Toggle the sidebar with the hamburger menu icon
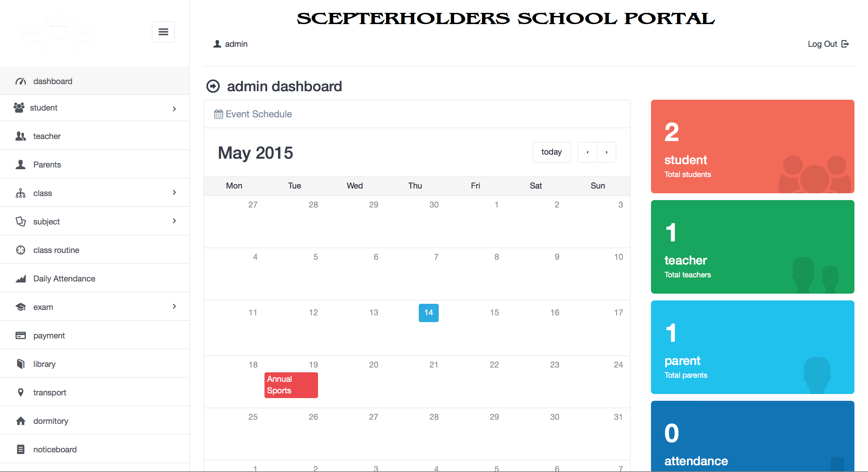Viewport: 868px width, 472px height. (163, 32)
